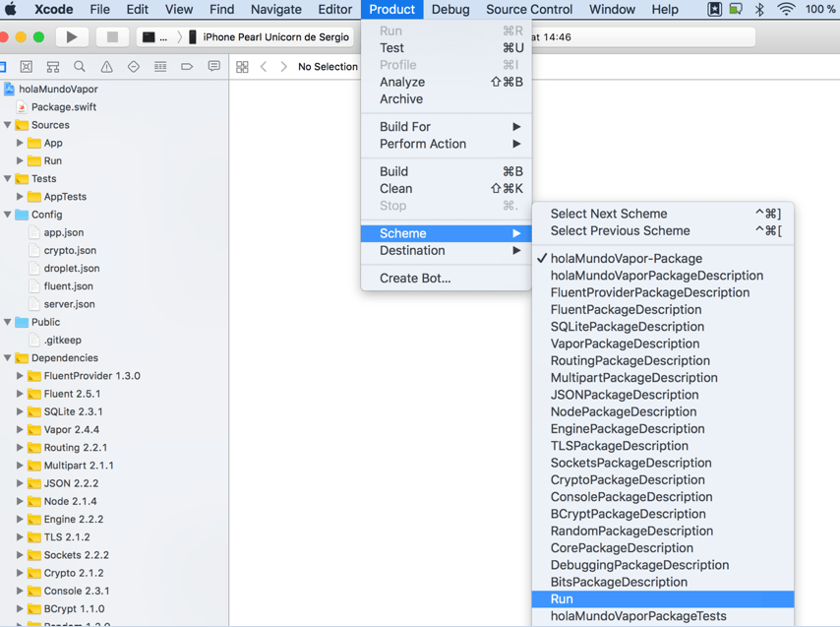Viewport: 840px width, 627px height.
Task: Open the find navigator magnifier icon
Action: coord(80,67)
